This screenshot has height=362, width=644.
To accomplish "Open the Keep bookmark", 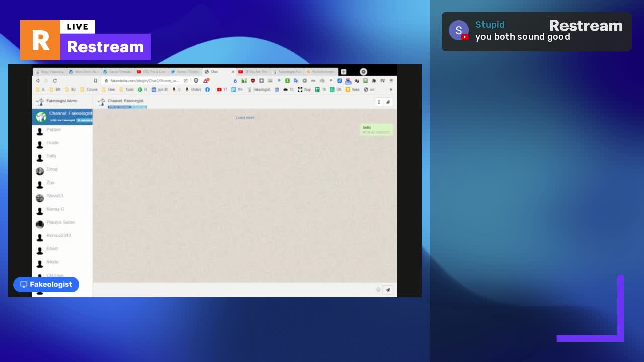I will click(x=352, y=89).
